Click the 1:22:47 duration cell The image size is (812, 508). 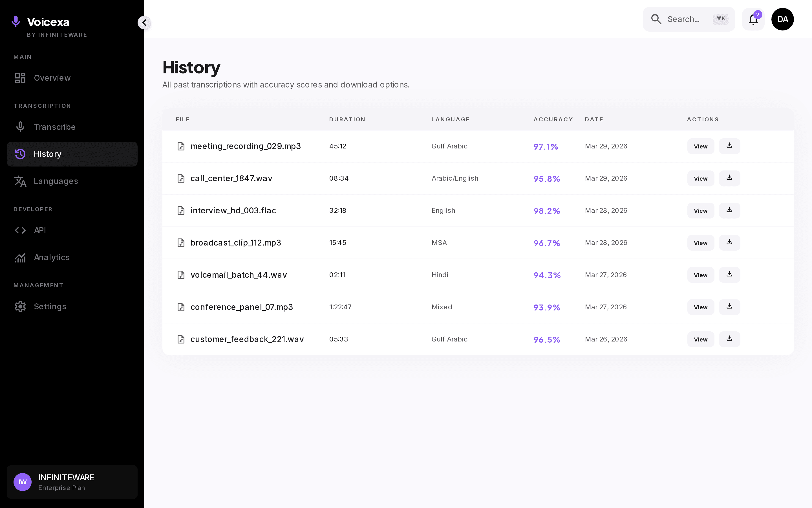(340, 307)
